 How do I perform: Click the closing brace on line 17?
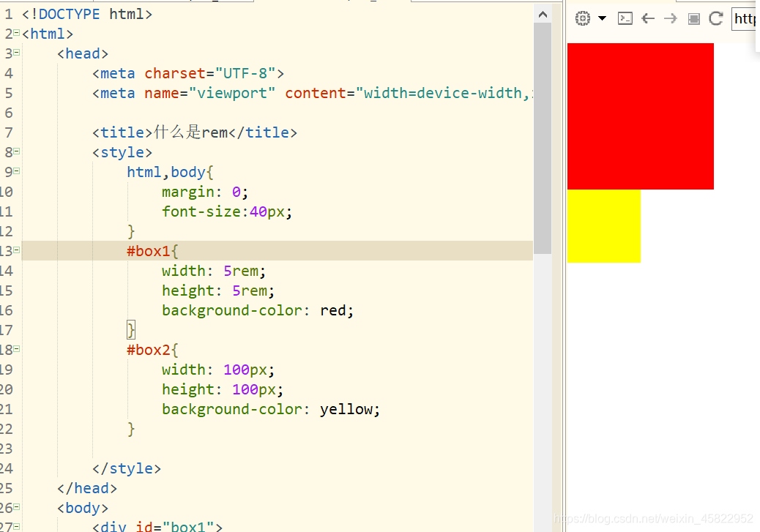(x=131, y=330)
